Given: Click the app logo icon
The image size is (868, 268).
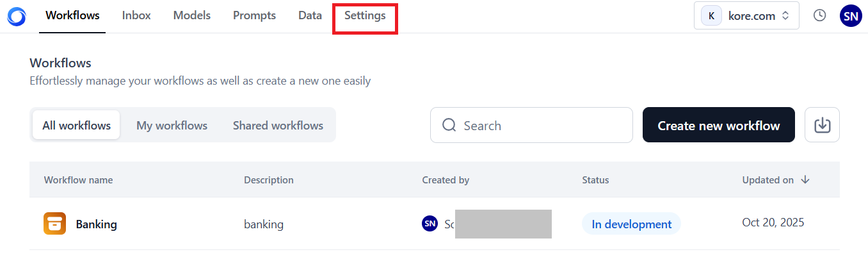Looking at the screenshot, I should pyautogui.click(x=17, y=16).
